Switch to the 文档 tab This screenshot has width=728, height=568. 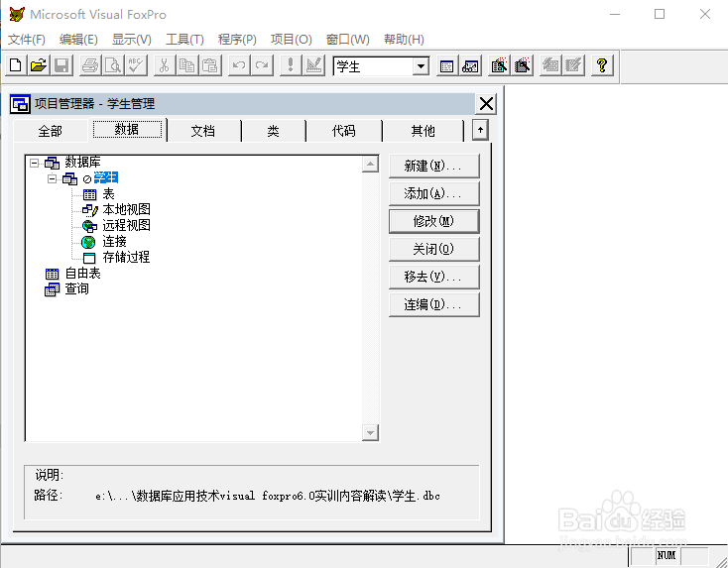tap(203, 131)
